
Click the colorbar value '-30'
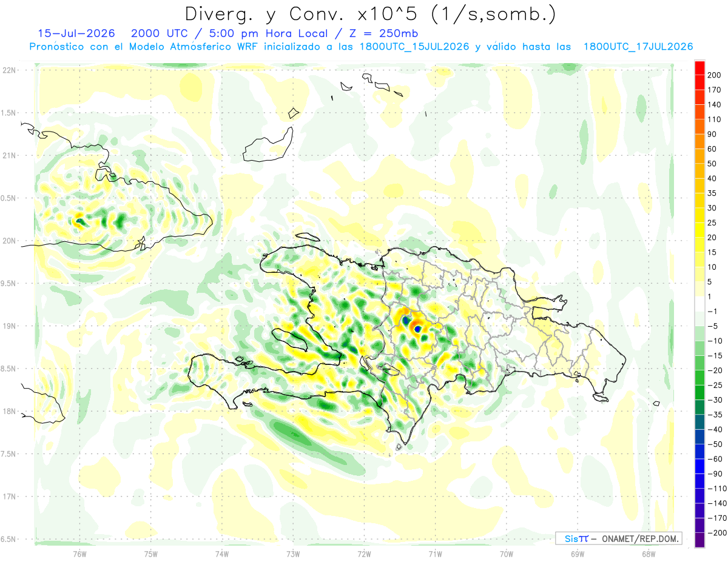coord(715,400)
